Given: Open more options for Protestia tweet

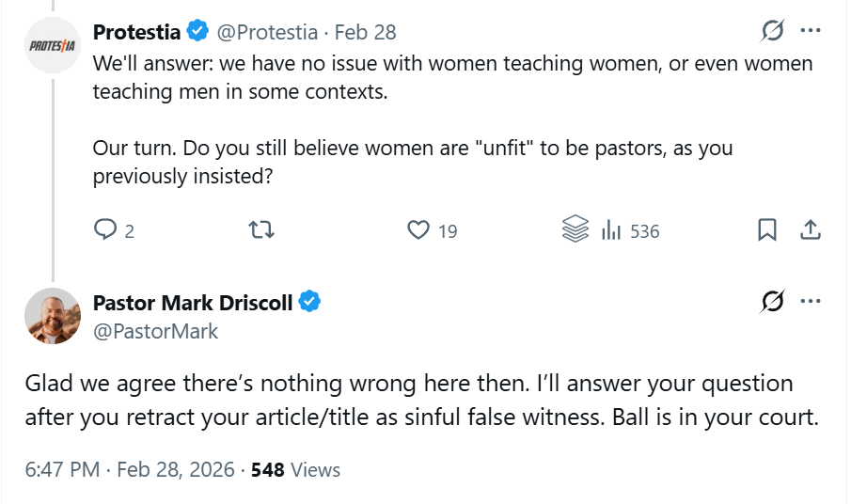Looking at the screenshot, I should 811,31.
